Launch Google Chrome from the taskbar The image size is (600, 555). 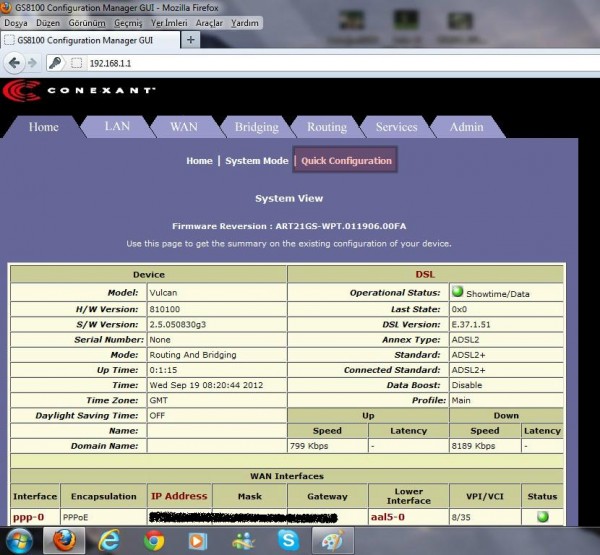point(154,541)
